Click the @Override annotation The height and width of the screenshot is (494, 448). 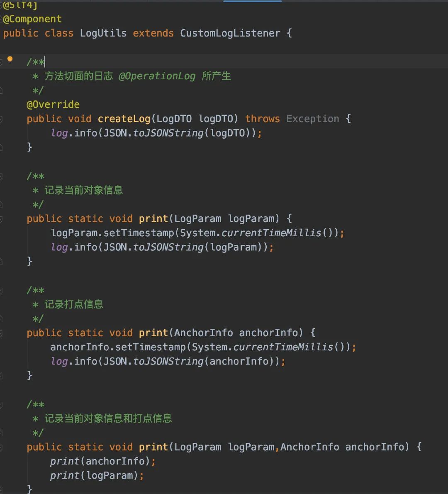(x=53, y=104)
